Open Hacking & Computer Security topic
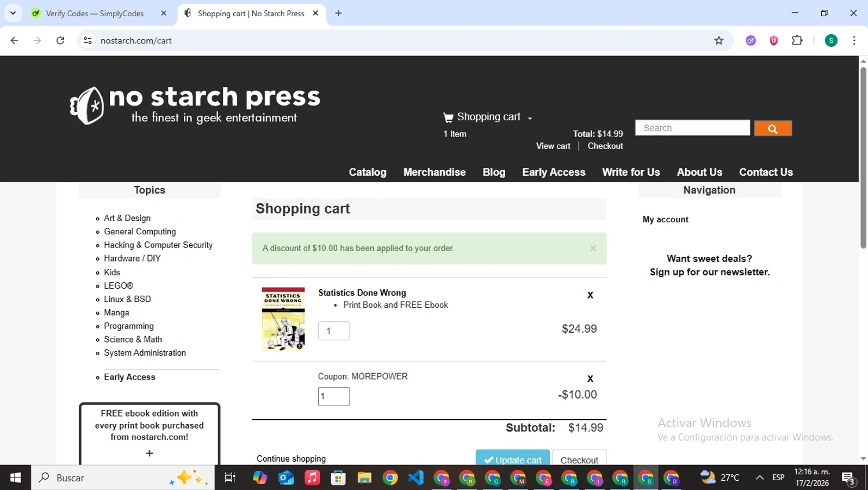868x490 pixels. [158, 245]
